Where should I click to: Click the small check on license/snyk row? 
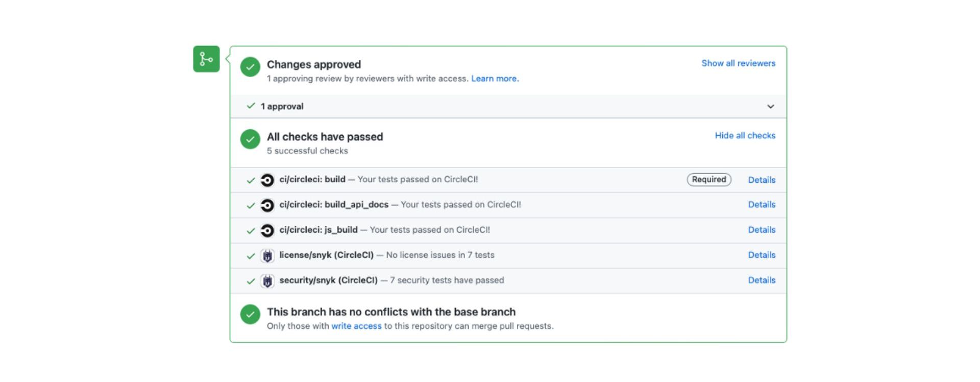pos(251,256)
